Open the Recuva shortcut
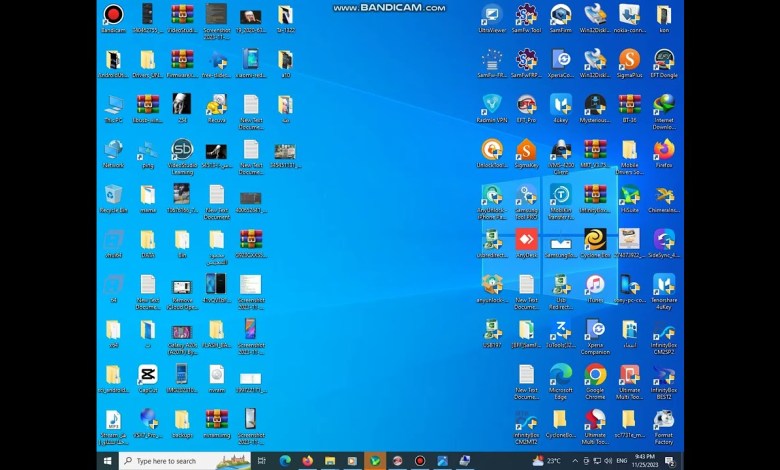Viewport: 780px width, 470px height. tap(216, 108)
